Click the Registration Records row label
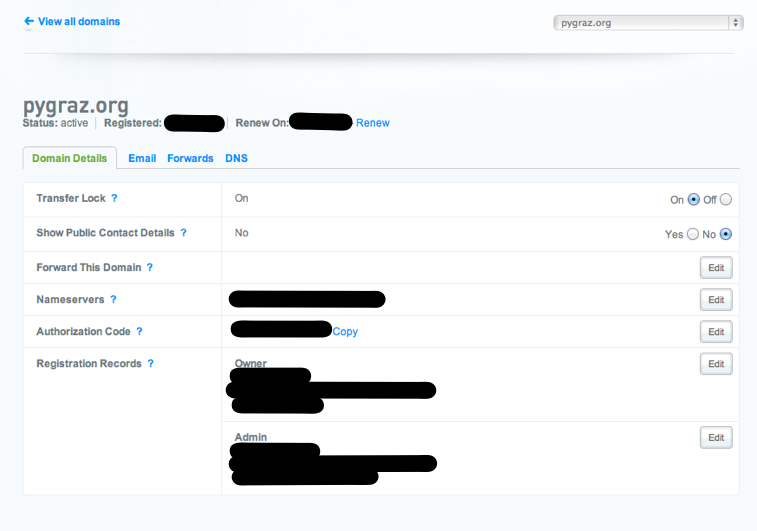The image size is (757, 531). 89,363
